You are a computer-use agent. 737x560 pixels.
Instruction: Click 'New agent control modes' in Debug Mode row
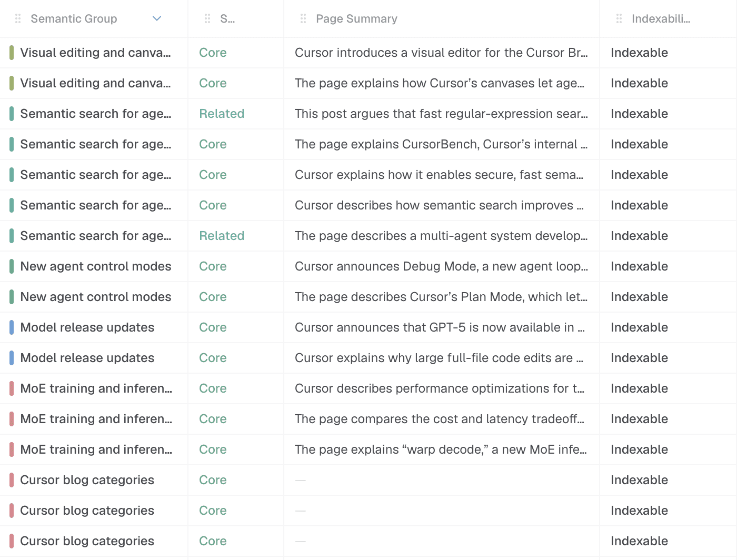pos(96,266)
